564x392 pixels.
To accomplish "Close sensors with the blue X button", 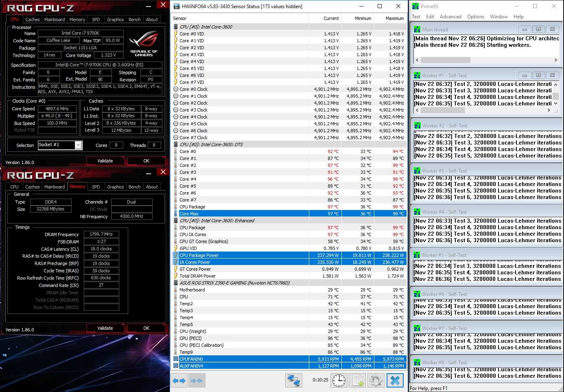I will point(395,381).
